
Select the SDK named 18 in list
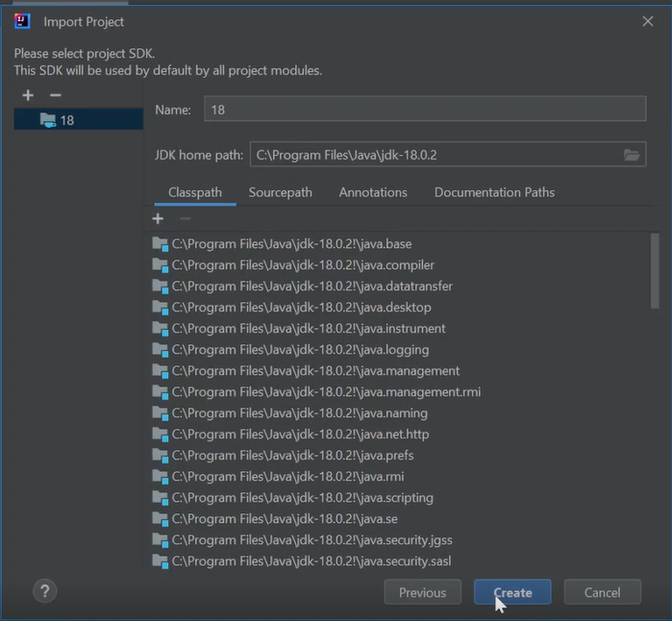(x=79, y=120)
